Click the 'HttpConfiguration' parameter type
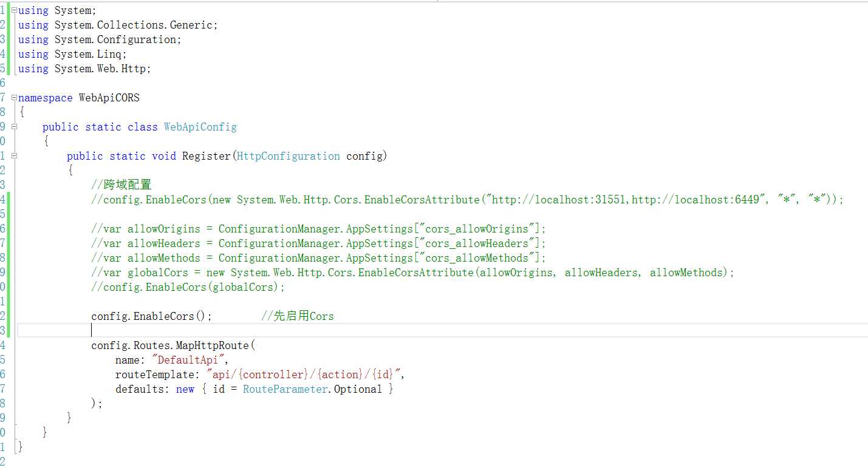 click(x=289, y=156)
